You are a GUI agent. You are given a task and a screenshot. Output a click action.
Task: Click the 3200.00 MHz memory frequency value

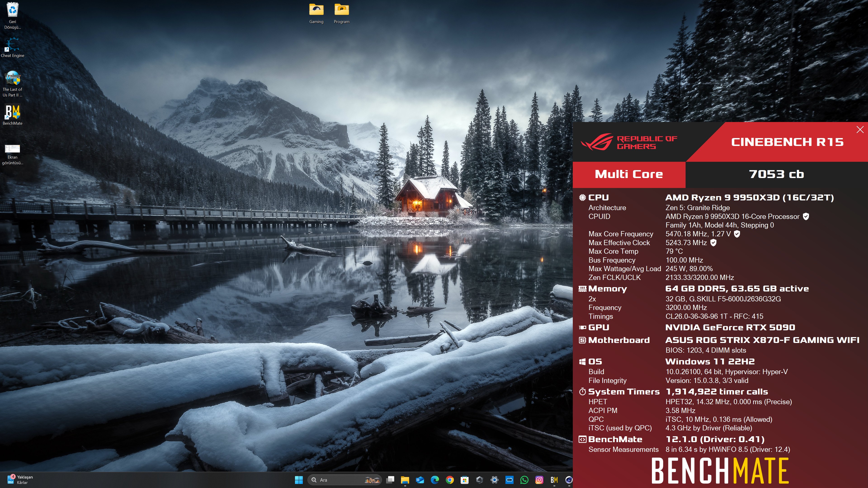tap(686, 307)
